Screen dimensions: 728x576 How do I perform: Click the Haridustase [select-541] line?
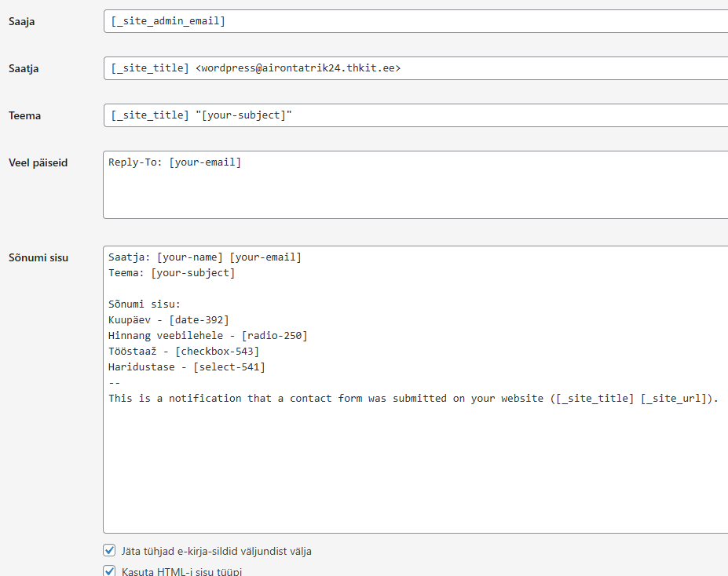(x=186, y=366)
